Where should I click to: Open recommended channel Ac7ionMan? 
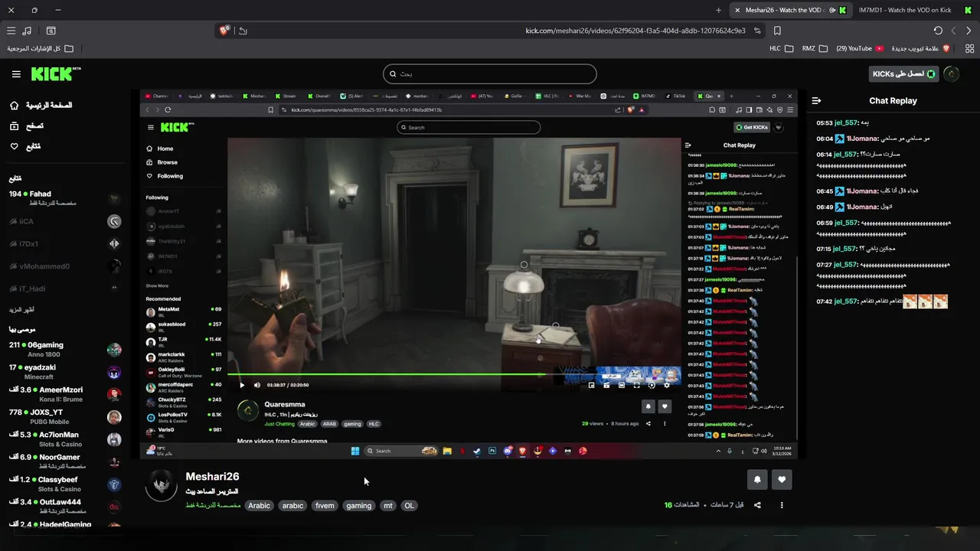[x=65, y=439]
